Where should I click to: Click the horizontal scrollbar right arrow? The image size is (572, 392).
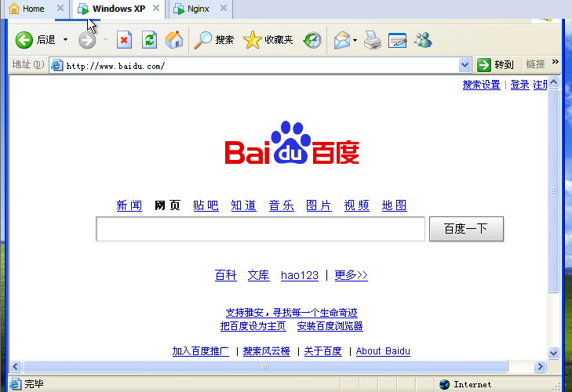point(540,366)
